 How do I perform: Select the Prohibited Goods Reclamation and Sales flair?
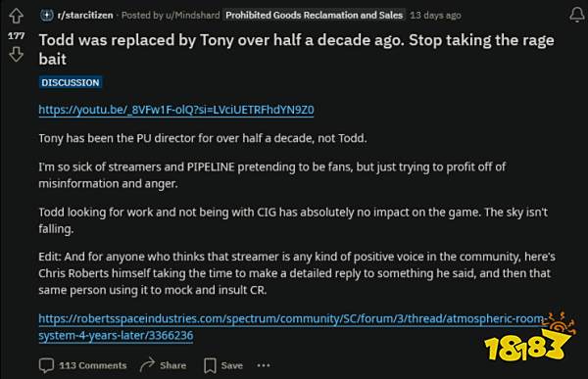pyautogui.click(x=314, y=16)
